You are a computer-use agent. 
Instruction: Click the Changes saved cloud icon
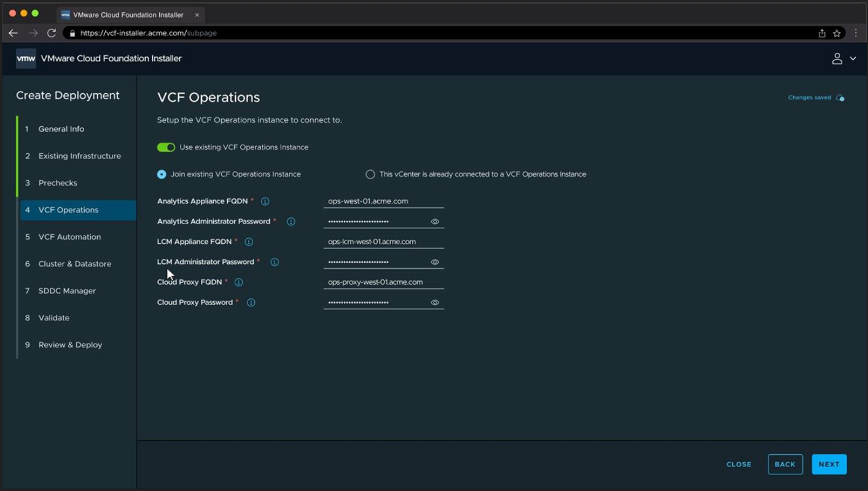(x=840, y=98)
